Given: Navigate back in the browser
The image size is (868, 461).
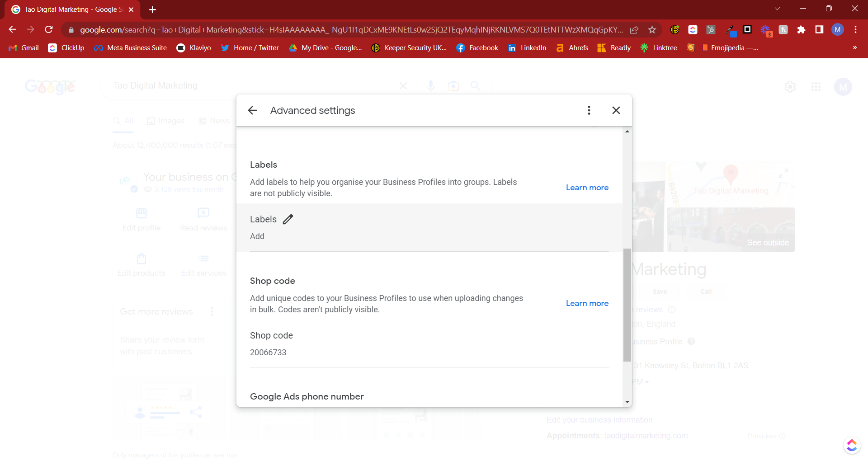Looking at the screenshot, I should click(12, 29).
